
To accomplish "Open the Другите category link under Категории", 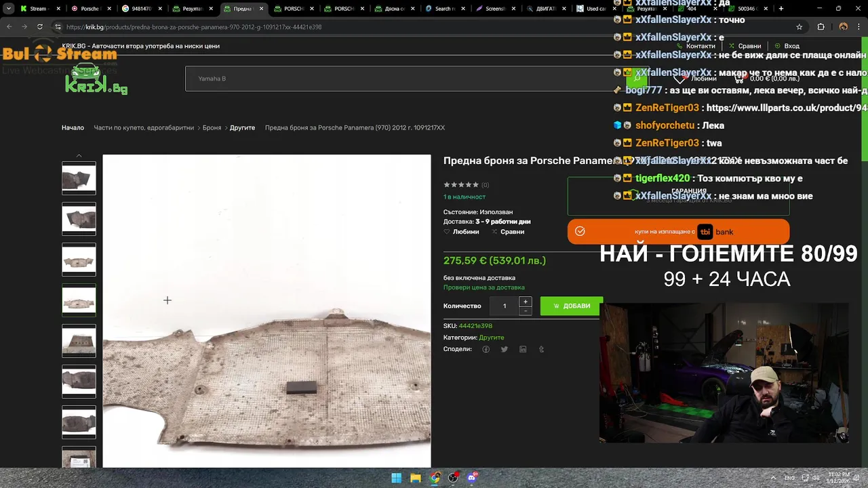I will [x=492, y=338].
